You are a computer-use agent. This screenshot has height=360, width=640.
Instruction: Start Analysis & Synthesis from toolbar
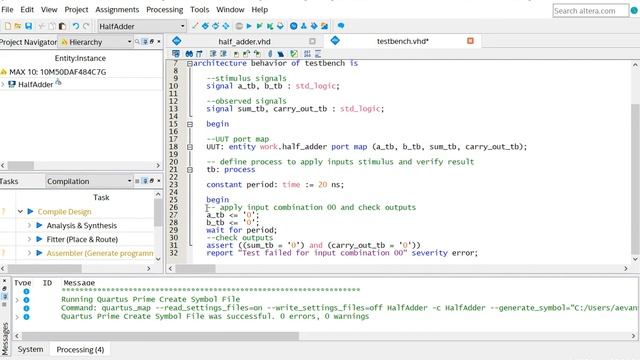(x=260, y=26)
